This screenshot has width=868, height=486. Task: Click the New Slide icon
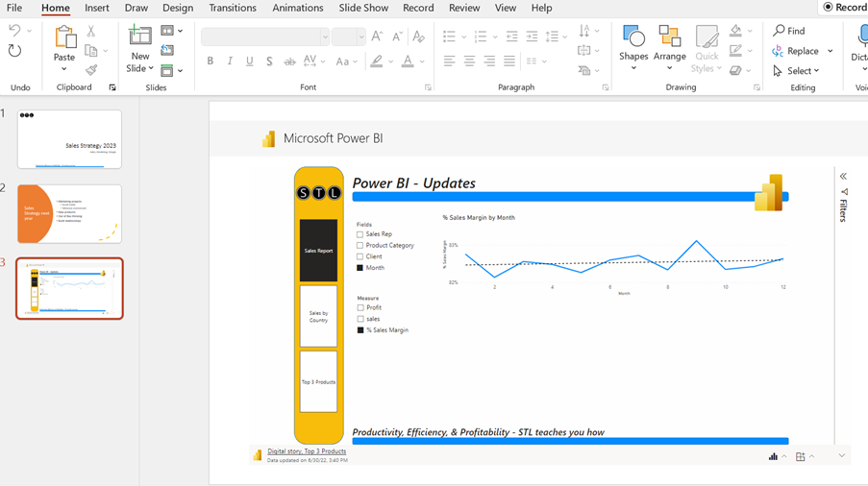[x=139, y=36]
